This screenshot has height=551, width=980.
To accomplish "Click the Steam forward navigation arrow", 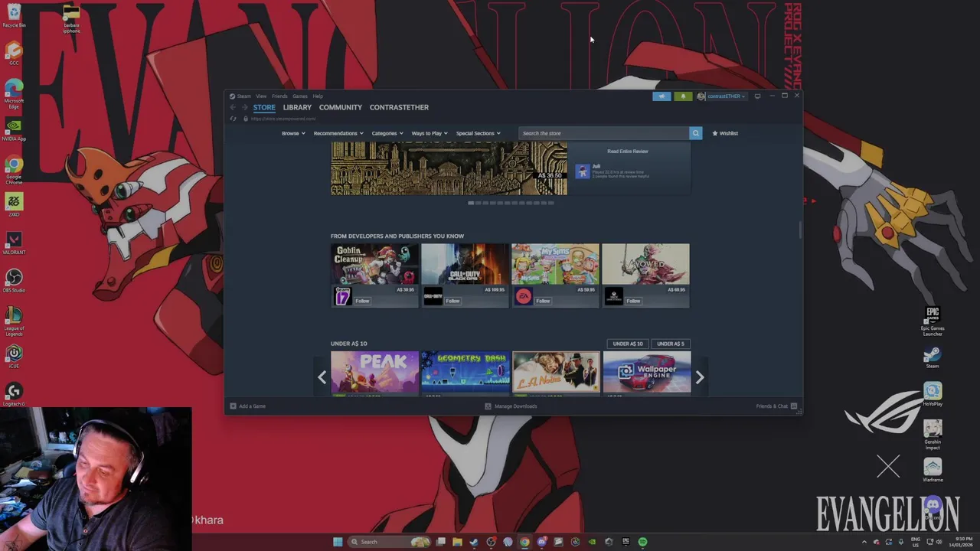I will (x=244, y=107).
